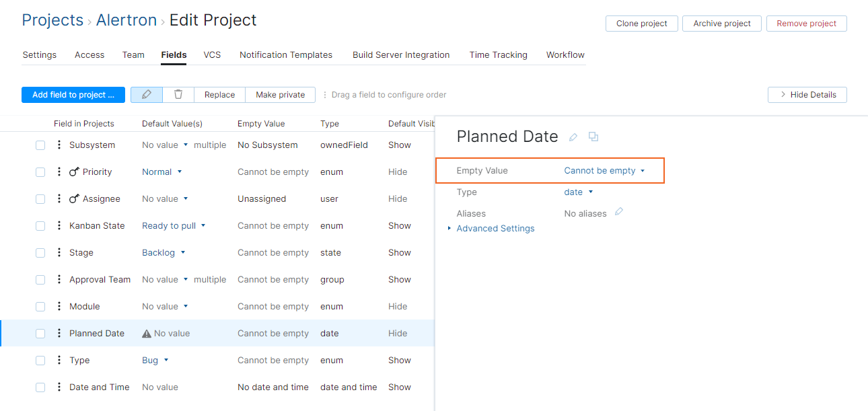Open Priority default value 'Normal' dropdown
The image size is (868, 411).
click(162, 172)
